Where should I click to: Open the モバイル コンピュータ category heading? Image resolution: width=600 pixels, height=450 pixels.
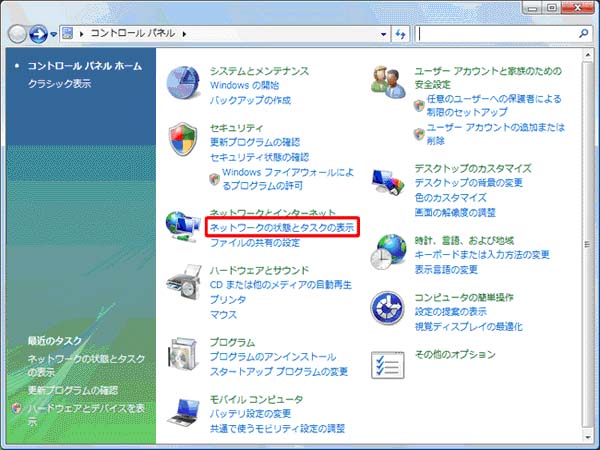point(256,399)
